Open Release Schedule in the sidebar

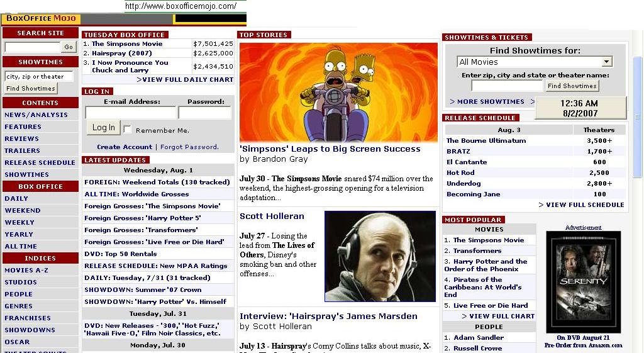40,163
